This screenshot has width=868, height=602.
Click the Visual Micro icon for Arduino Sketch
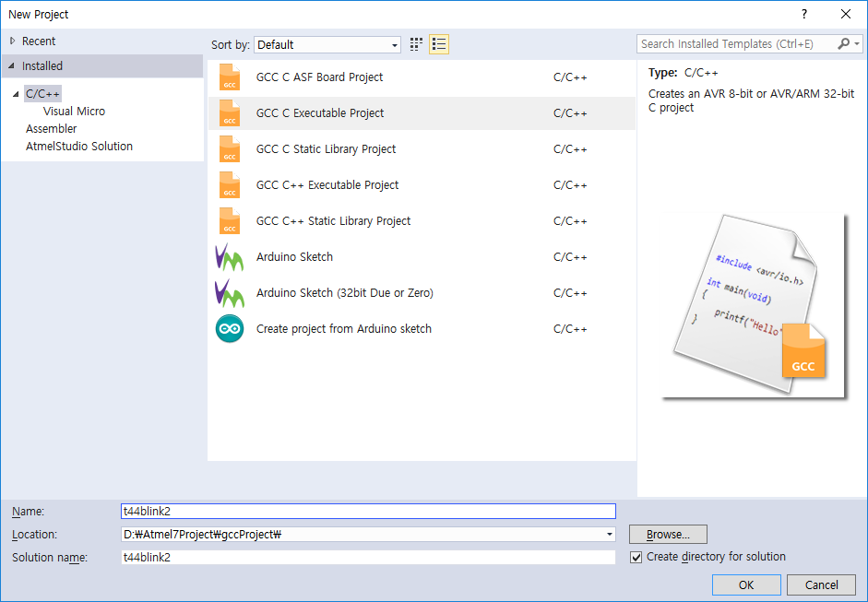coord(229,256)
